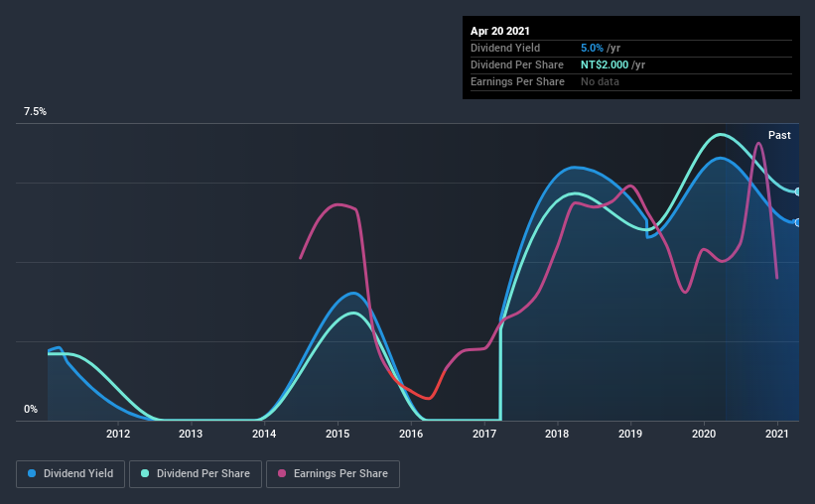Toggle the Dividend Per Share legend button
Image resolution: width=815 pixels, height=504 pixels.
(196, 474)
